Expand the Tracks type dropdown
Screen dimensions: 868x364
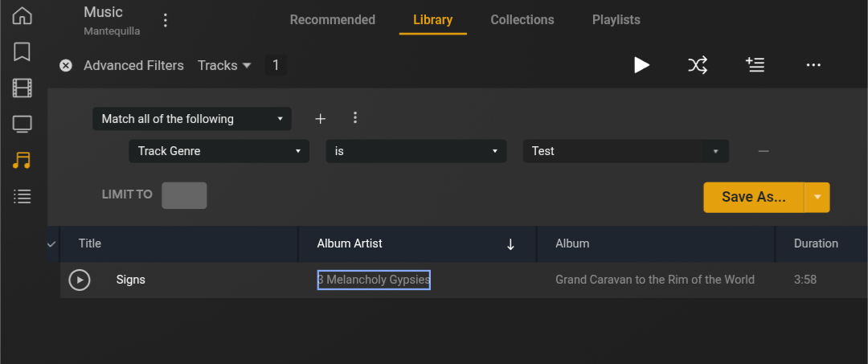tap(224, 66)
